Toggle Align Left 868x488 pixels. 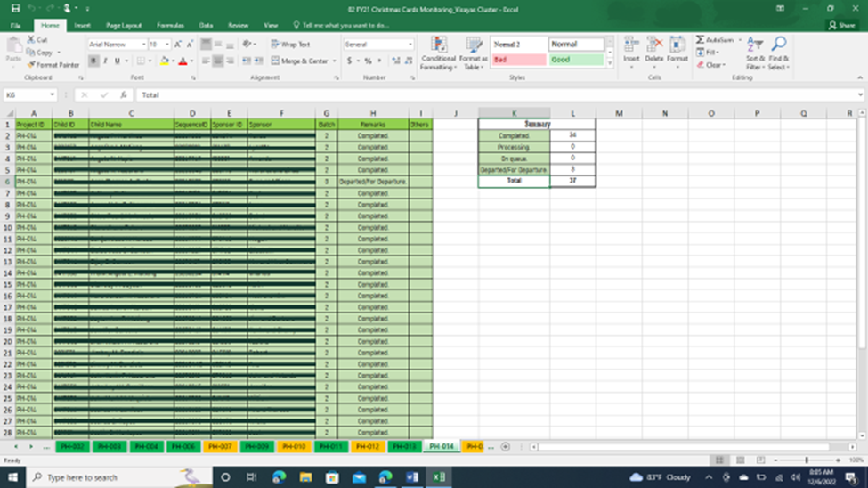coord(206,61)
